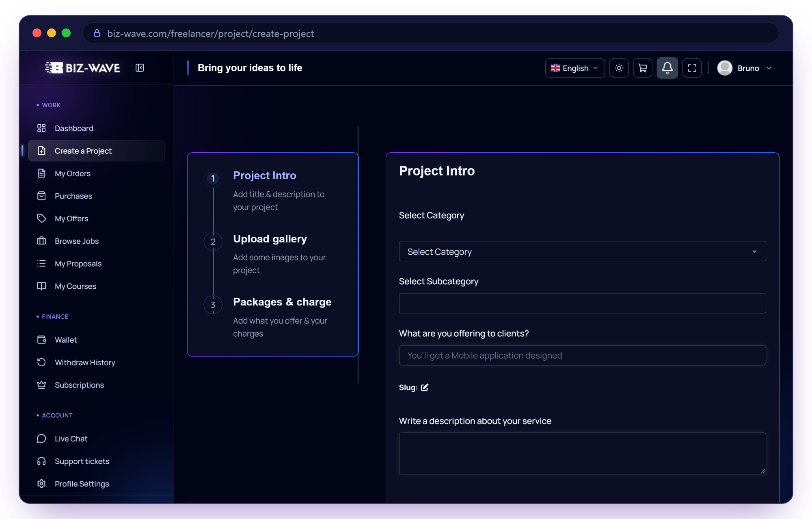
Task: Go to step 2 Upload gallery
Action: pos(270,239)
